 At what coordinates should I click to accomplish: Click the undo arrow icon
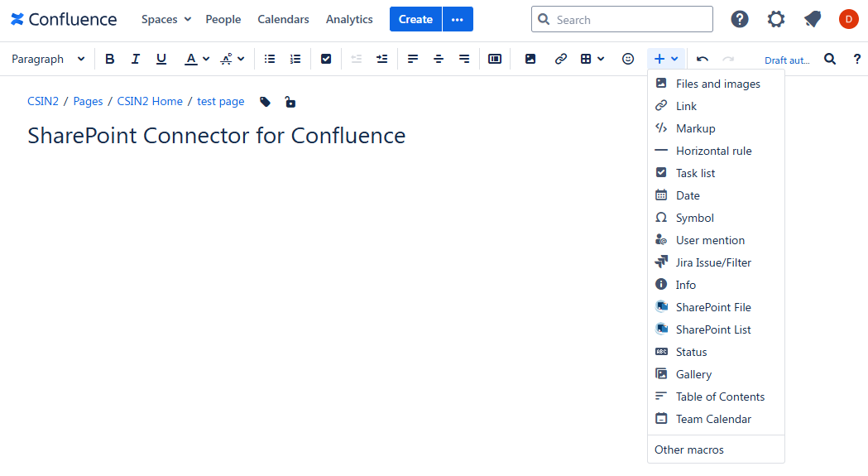(x=703, y=59)
